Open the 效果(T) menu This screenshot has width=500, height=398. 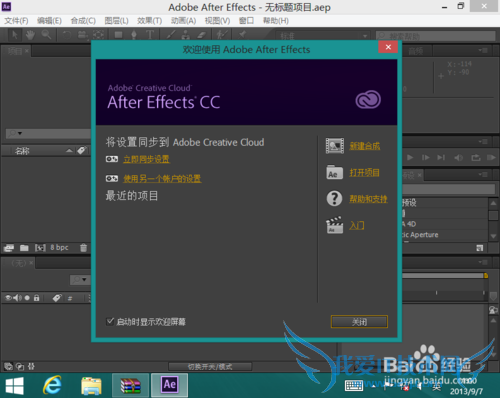(x=149, y=21)
